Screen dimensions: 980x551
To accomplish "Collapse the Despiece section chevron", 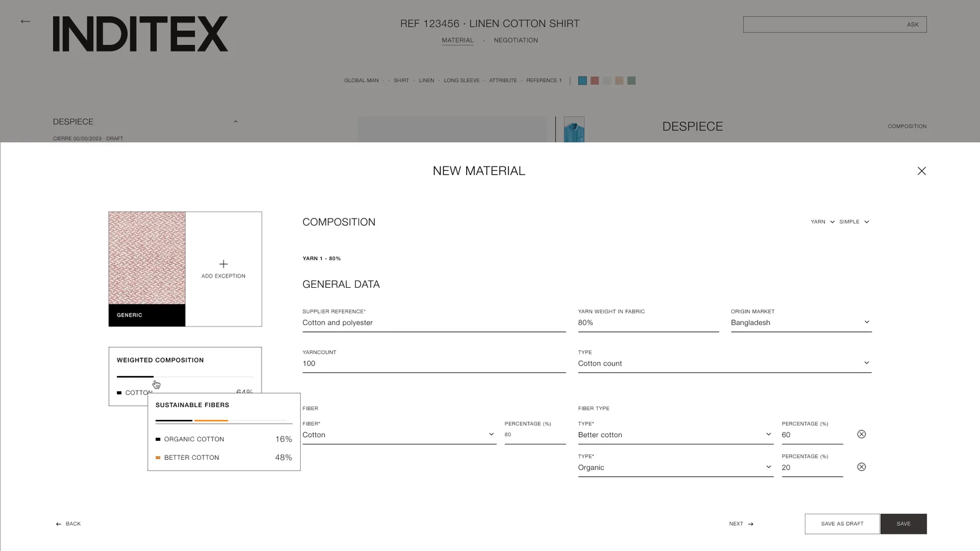I will 236,121.
